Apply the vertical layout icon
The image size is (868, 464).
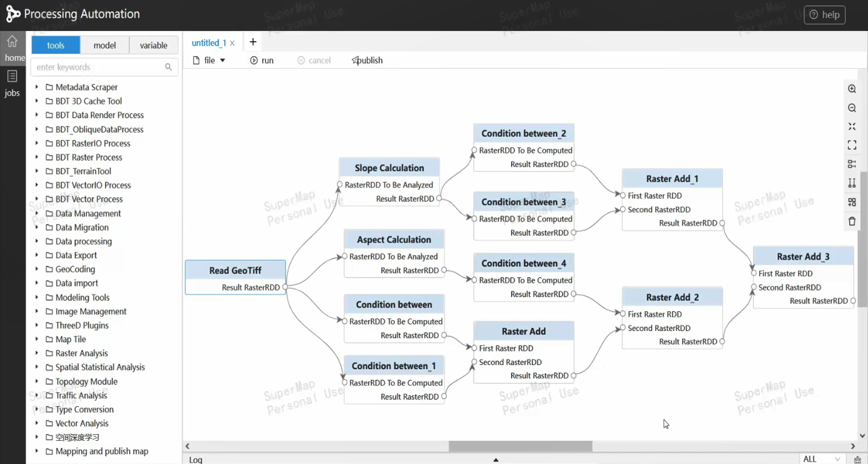pos(852,183)
